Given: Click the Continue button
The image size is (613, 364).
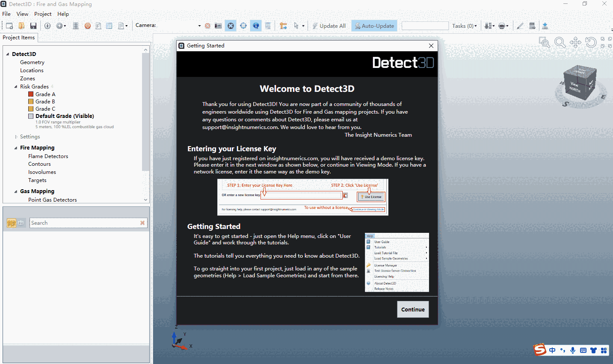Looking at the screenshot, I should pos(413,309).
